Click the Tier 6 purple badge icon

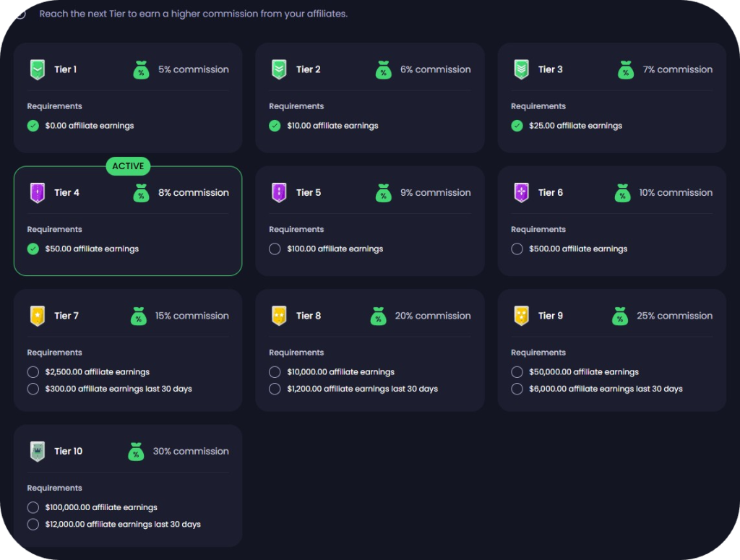coord(521,193)
